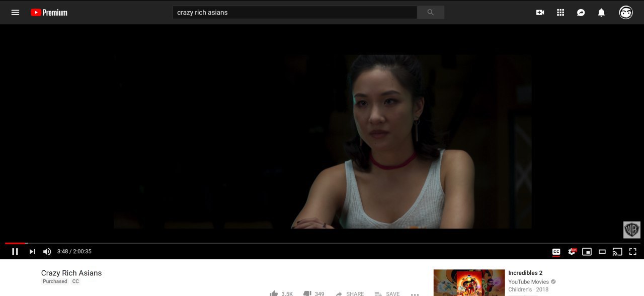
Task: Toggle closed captions CC button
Action: (x=556, y=252)
